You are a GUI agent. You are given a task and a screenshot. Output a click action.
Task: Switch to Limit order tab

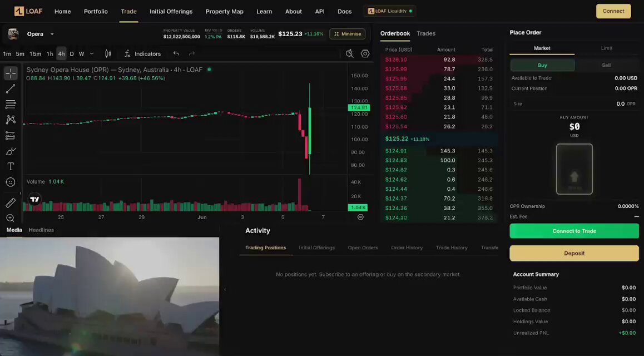(x=607, y=48)
